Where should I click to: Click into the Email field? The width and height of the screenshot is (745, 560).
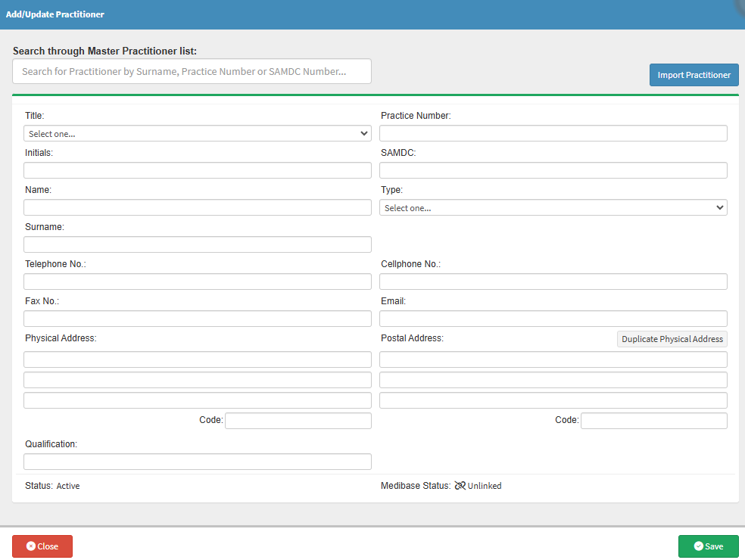(553, 319)
